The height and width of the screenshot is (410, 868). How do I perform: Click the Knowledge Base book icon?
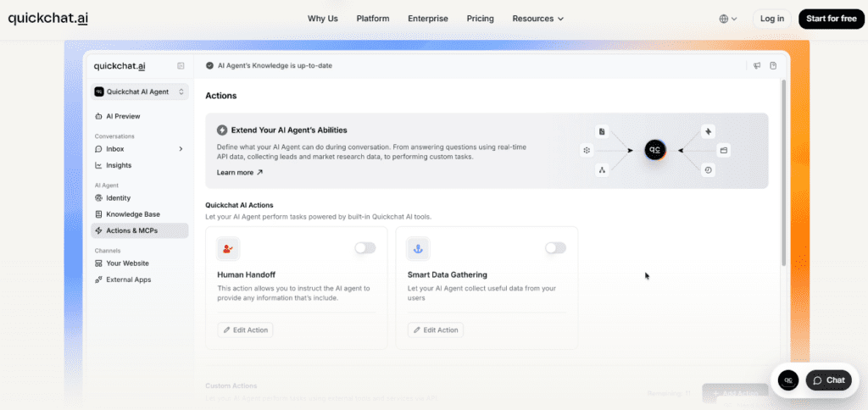pos(98,214)
